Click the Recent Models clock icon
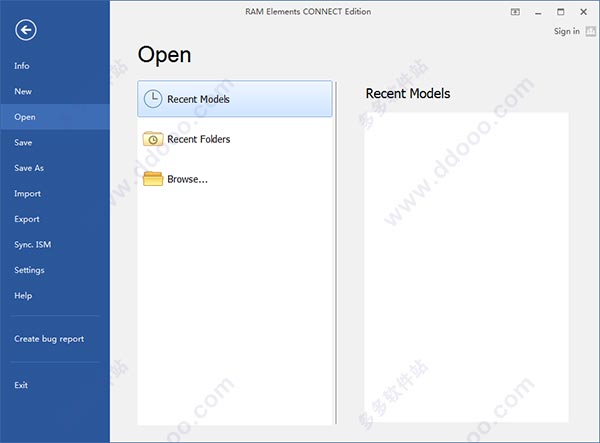The height and width of the screenshot is (443, 600). coord(153,99)
